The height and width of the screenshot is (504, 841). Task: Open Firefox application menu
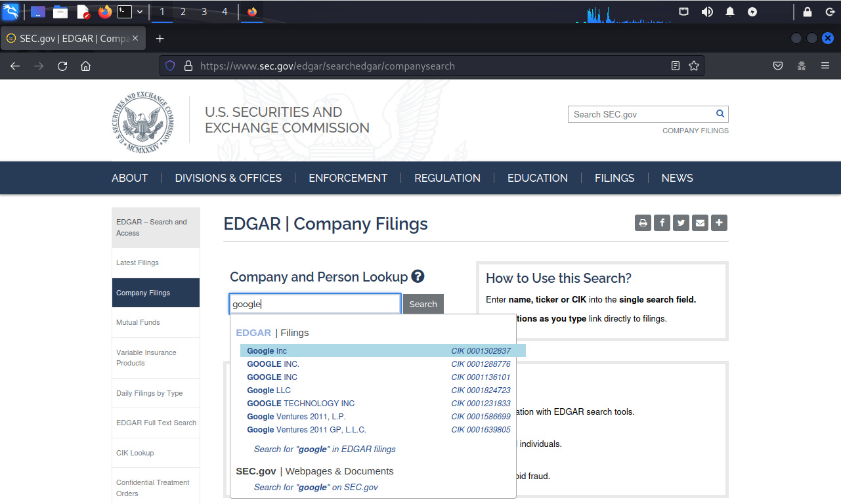825,66
